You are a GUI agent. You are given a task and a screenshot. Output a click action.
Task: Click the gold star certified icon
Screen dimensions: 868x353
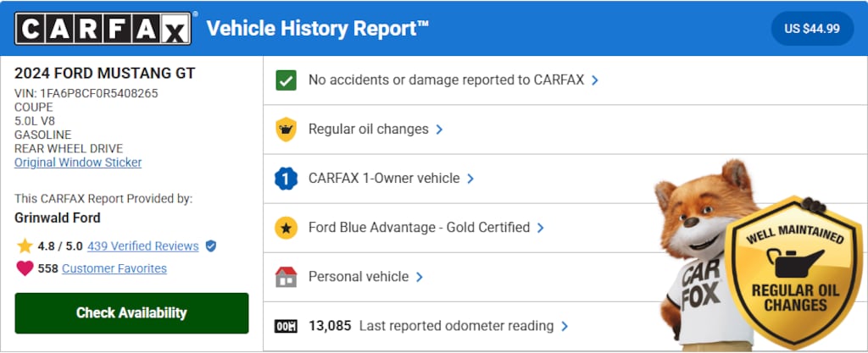[287, 228]
